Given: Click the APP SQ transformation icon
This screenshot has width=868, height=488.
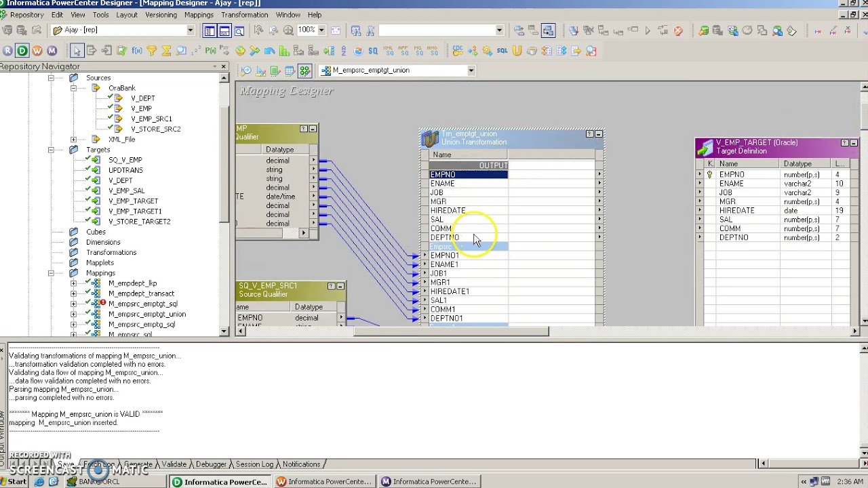Looking at the screenshot, I should [403, 51].
